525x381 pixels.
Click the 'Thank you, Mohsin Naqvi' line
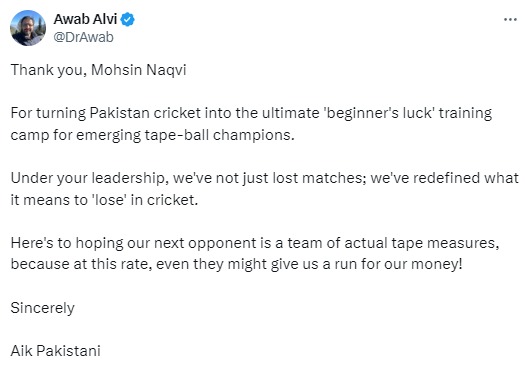(98, 70)
